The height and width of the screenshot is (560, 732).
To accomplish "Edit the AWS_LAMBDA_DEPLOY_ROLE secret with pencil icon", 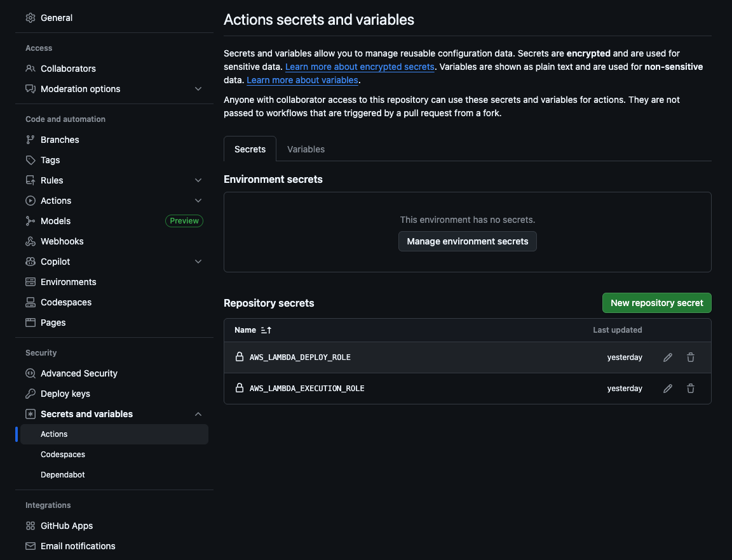I will (667, 357).
